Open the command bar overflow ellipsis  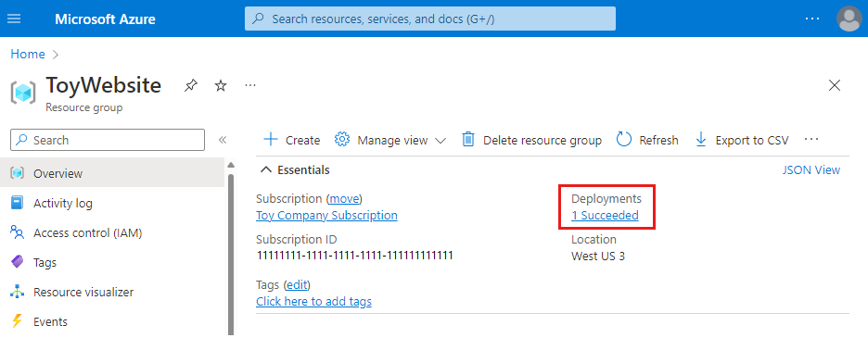pos(811,140)
